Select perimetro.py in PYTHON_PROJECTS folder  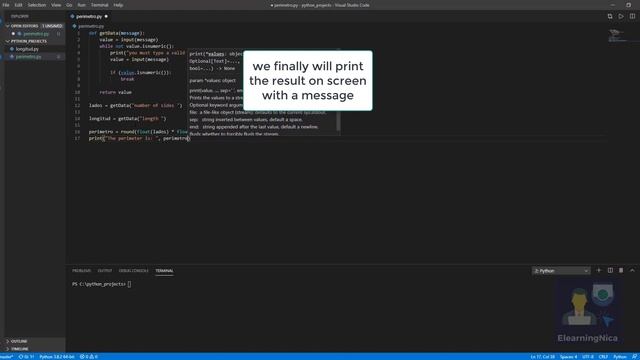click(28, 57)
